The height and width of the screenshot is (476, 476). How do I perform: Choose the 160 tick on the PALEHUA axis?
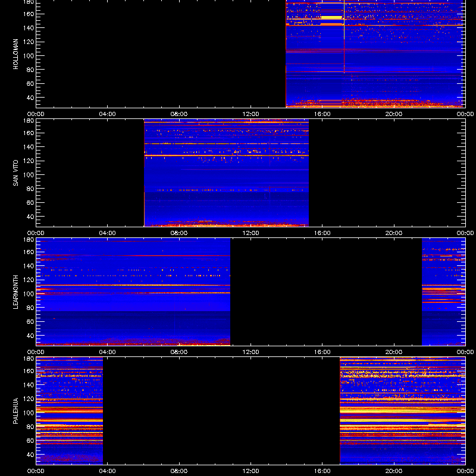point(29,371)
